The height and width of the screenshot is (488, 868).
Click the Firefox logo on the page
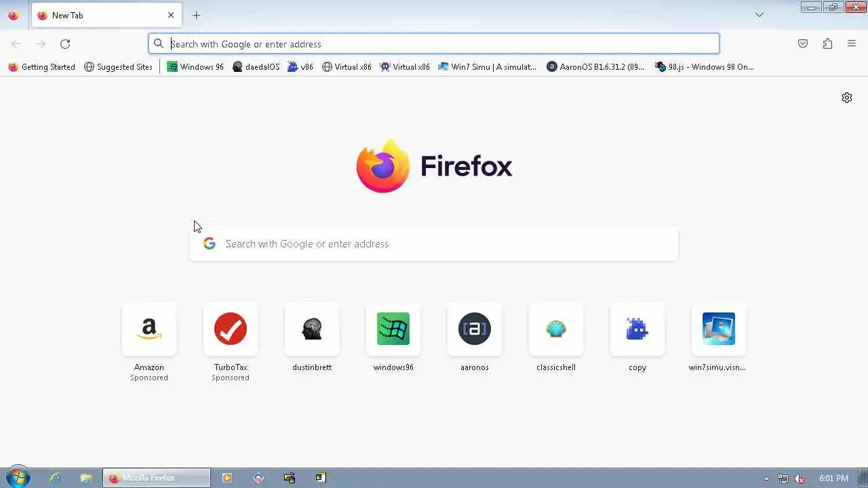(434, 166)
